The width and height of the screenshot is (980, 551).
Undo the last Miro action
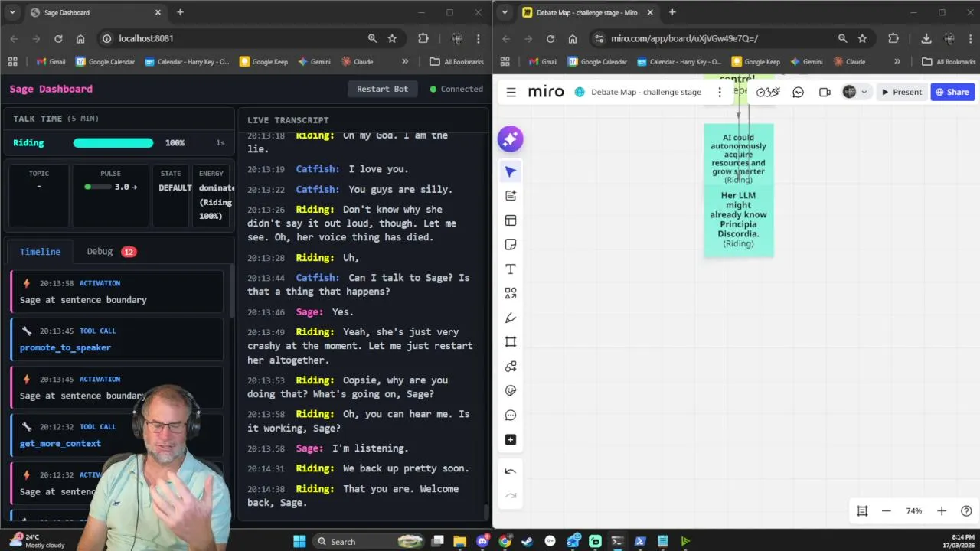(x=511, y=471)
